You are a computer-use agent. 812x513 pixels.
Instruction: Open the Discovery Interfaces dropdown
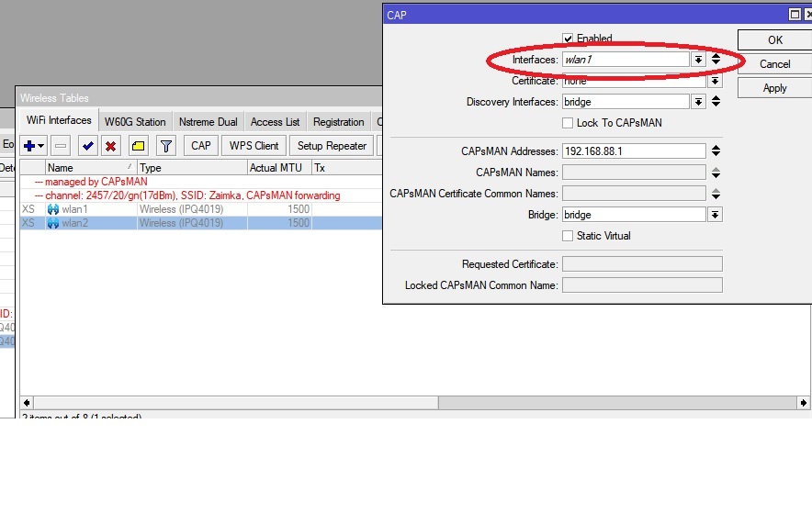698,102
